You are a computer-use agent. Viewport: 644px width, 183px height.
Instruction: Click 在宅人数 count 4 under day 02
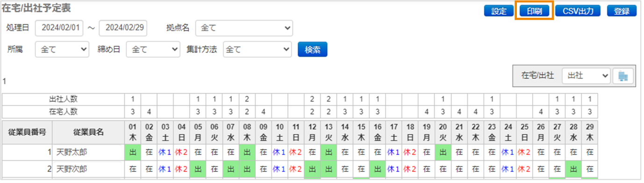[149, 111]
